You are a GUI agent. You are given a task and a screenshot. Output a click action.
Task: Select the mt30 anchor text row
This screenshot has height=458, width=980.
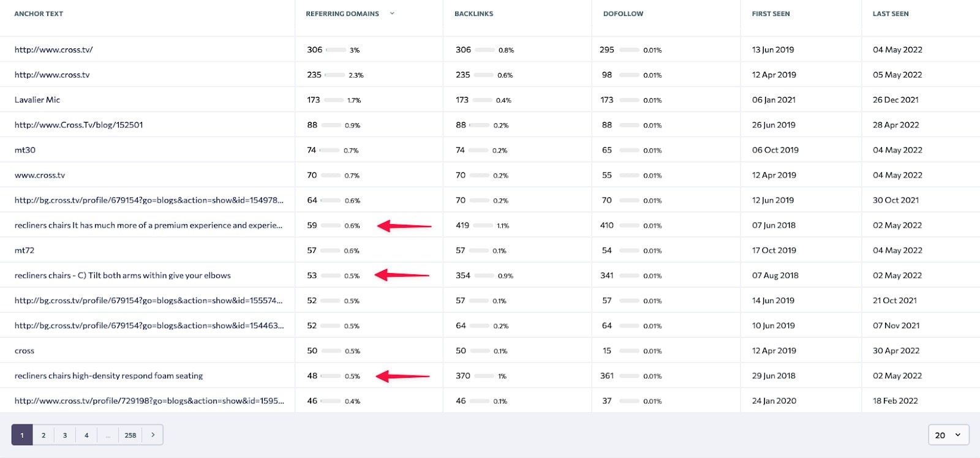click(25, 150)
